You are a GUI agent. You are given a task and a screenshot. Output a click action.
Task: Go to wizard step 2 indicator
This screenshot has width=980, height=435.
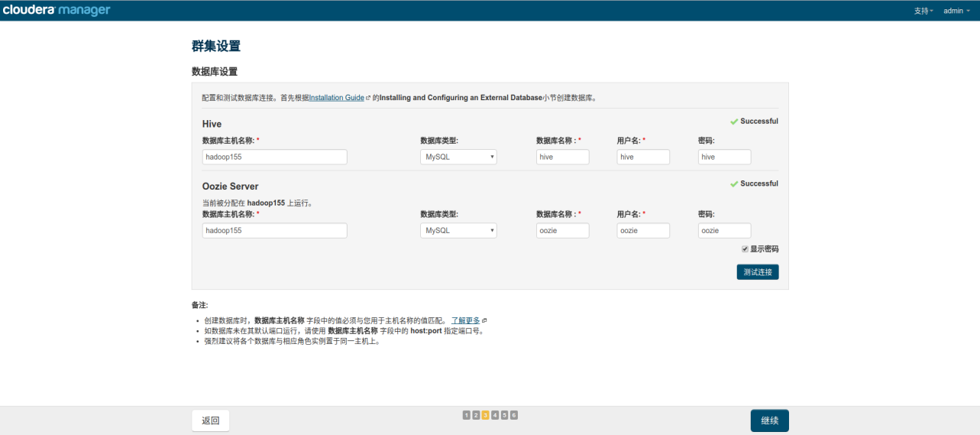476,415
